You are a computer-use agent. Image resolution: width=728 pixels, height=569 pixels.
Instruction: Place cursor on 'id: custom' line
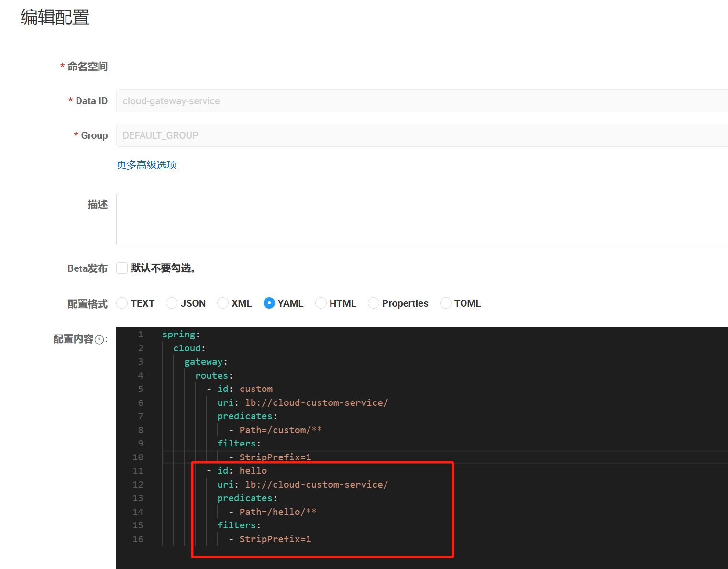click(245, 389)
